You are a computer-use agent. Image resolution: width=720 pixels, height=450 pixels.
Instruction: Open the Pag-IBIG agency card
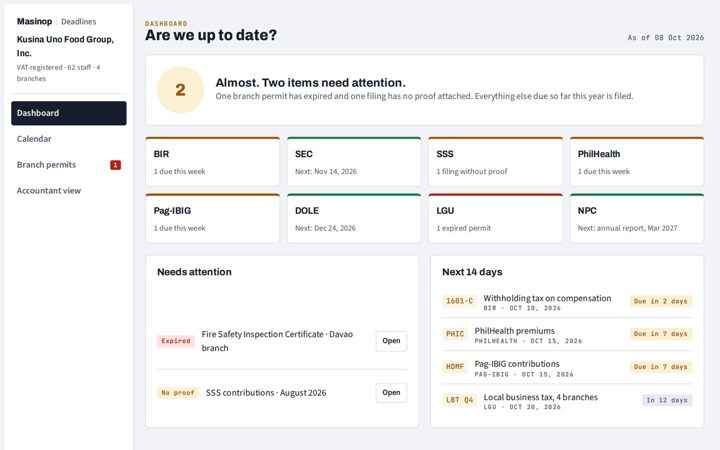[213, 218]
